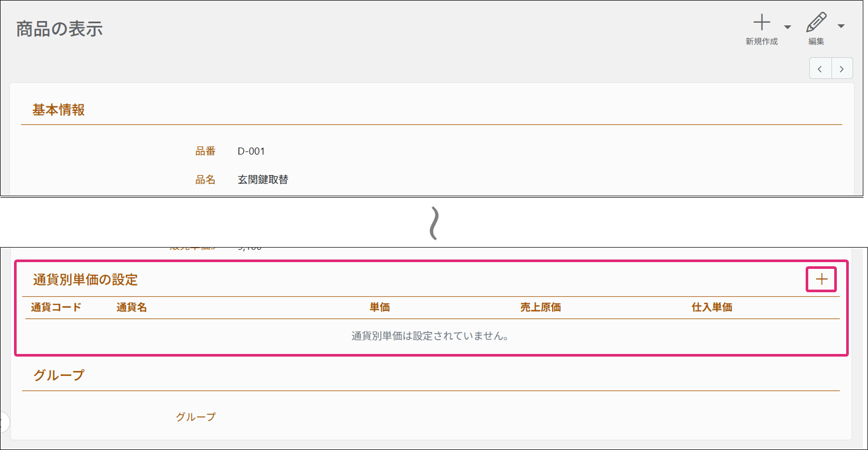Click the 通貨別単価の設定 section heading
Screen dimensions: 868x450
(86, 280)
